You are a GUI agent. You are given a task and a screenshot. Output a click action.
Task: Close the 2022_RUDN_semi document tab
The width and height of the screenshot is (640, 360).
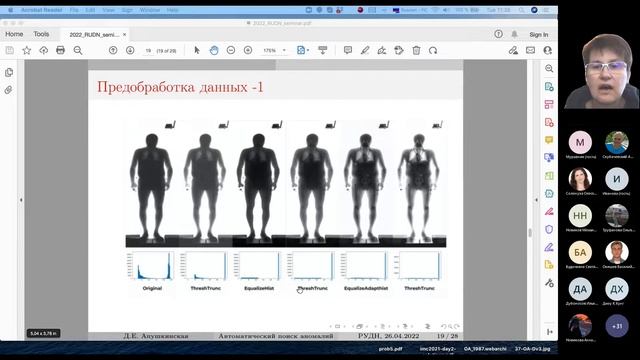click(x=124, y=35)
